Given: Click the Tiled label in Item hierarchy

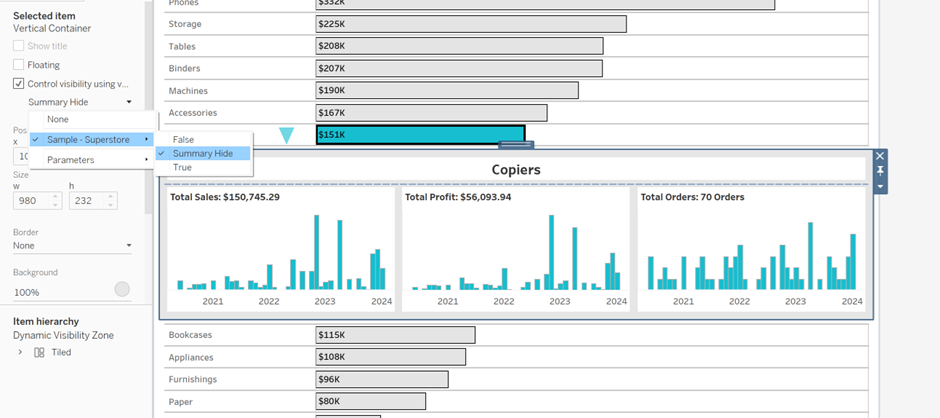Looking at the screenshot, I should 61,353.
